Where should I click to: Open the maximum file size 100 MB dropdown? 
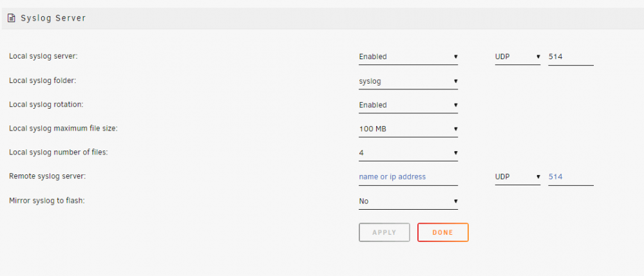(408, 129)
